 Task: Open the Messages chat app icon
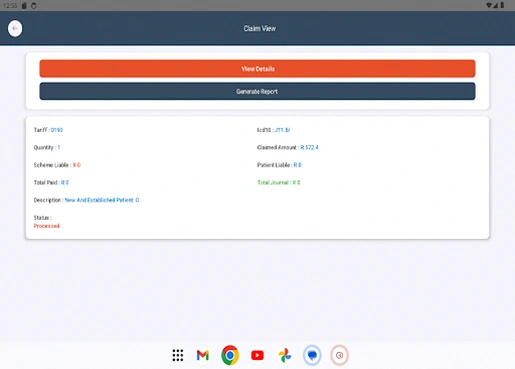click(312, 355)
